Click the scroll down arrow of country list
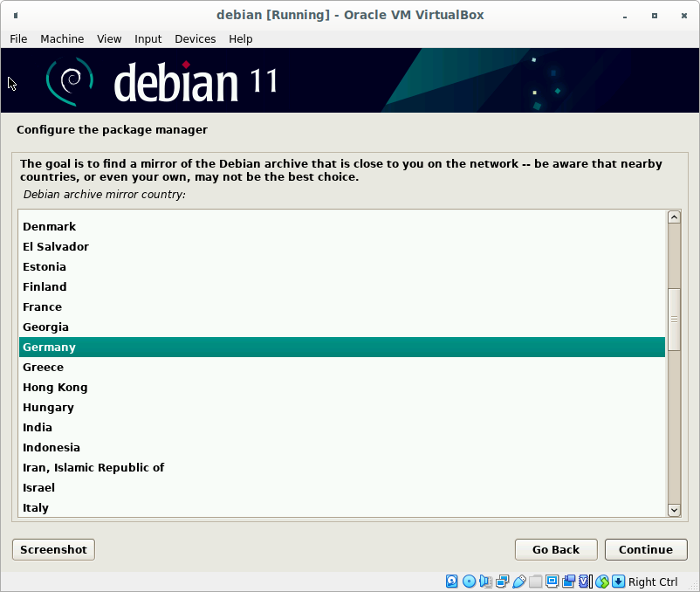 [x=673, y=509]
